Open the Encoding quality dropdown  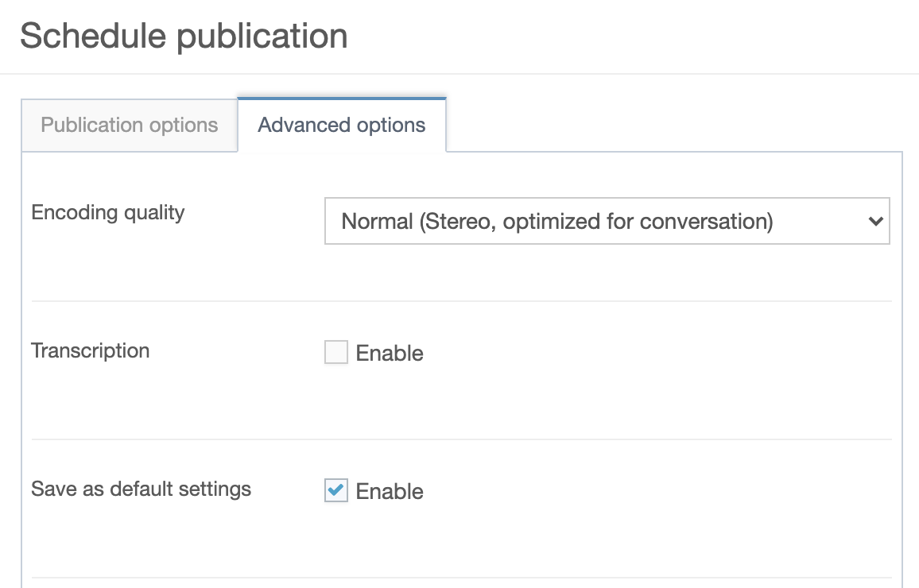point(607,221)
